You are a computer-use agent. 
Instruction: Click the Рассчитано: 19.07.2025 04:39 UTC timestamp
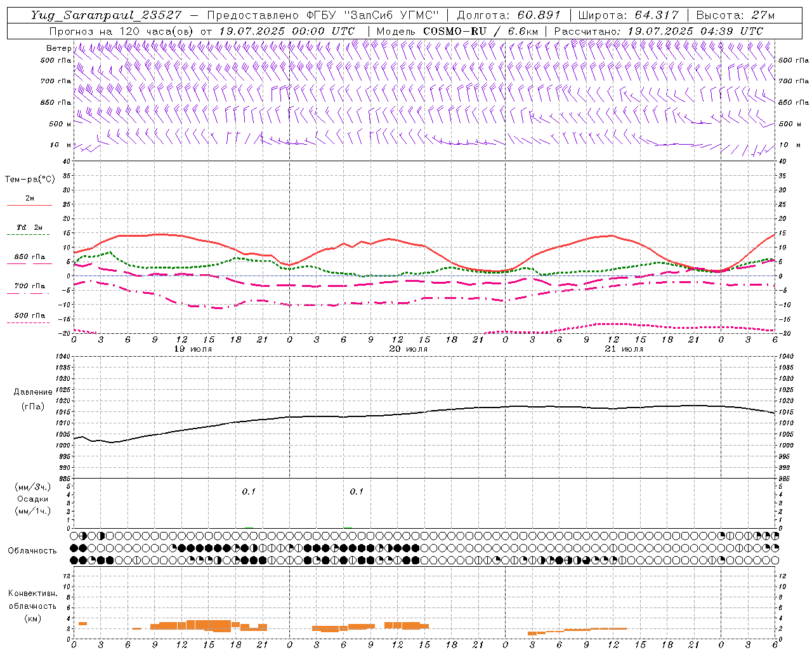point(658,31)
